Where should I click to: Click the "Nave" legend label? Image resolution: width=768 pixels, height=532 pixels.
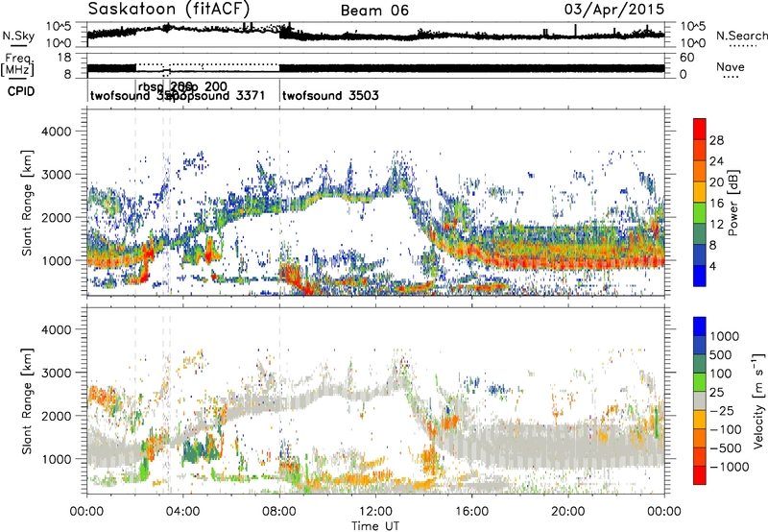pos(731,66)
